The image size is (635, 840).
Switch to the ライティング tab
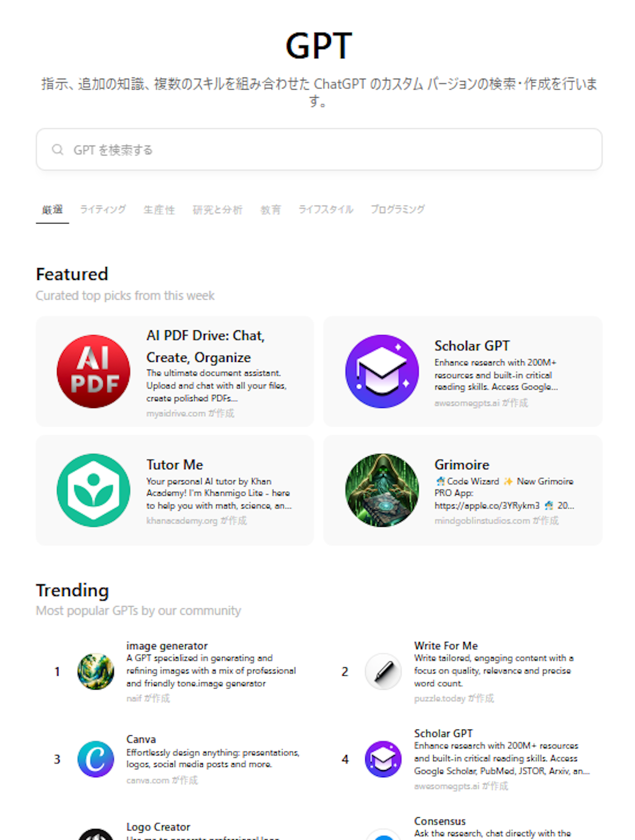103,209
